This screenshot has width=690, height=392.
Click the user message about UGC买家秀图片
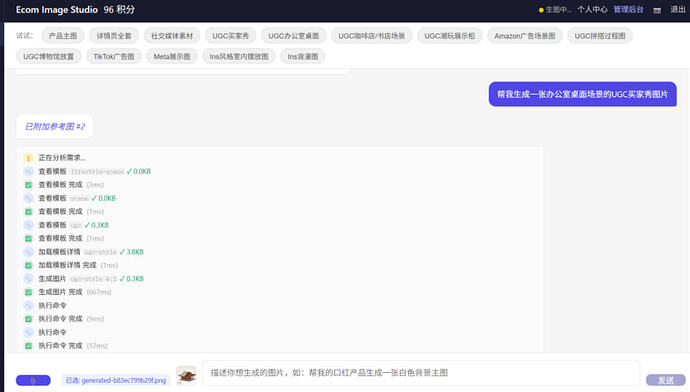click(x=583, y=94)
